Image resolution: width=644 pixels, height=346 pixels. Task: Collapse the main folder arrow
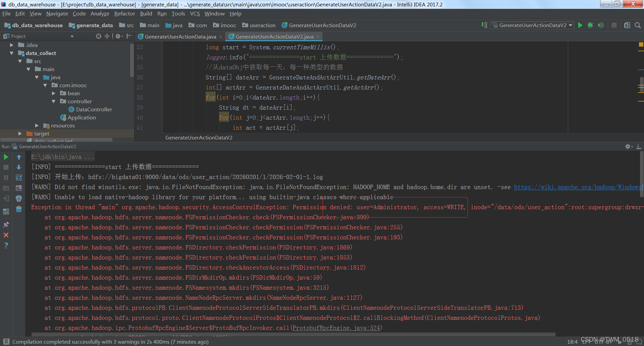pyautogui.click(x=29, y=69)
